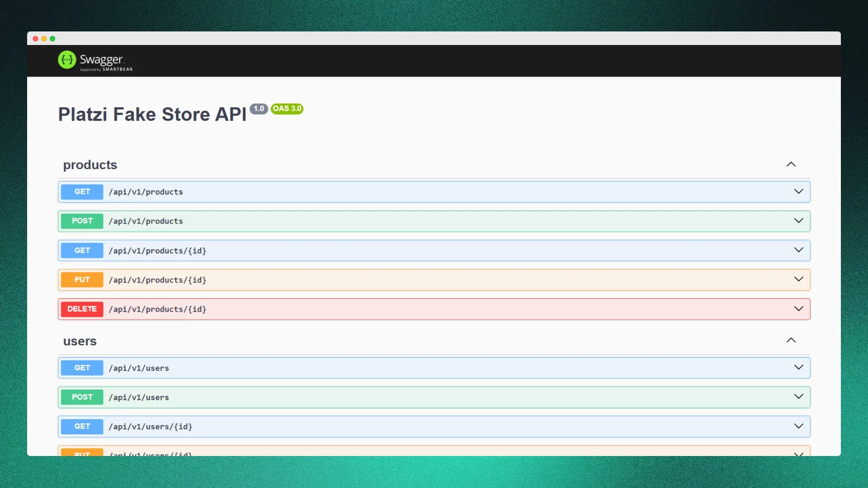Select path text of PUT /api/v1/products/{id}
This screenshot has width=868, height=488.
157,280
